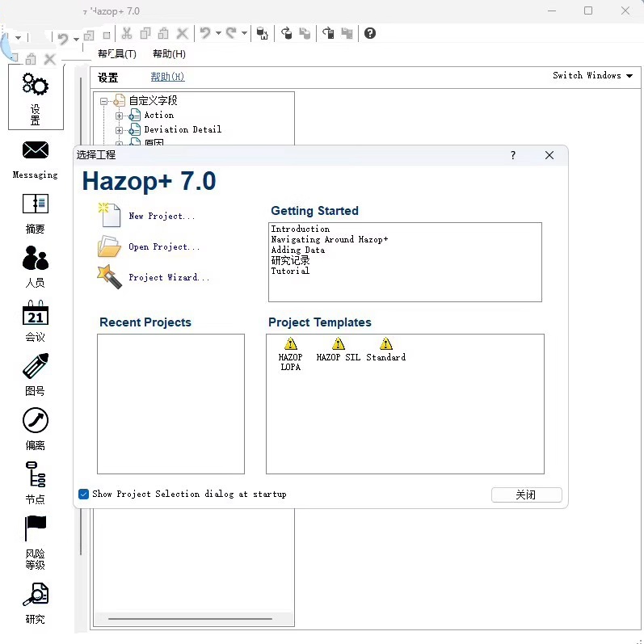Select Deviation Detail in the tree
The image size is (644, 644).
point(183,129)
